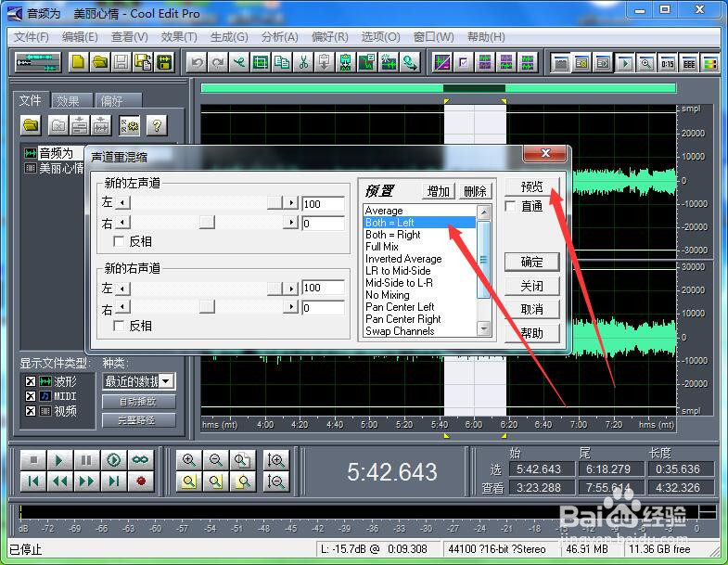Click the Open file folder toolbar icon
Screen dimensions: 728x565
(x=100, y=62)
